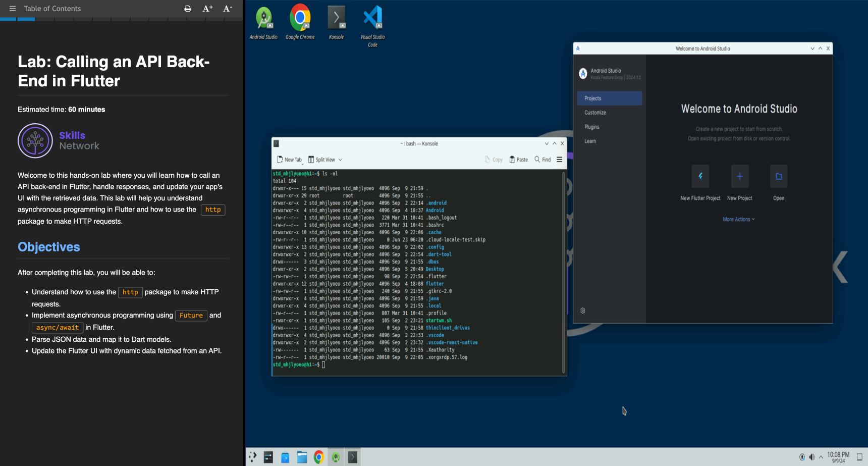This screenshot has height=466, width=868.
Task: Expand the More Actions dropdown
Action: [x=739, y=219]
